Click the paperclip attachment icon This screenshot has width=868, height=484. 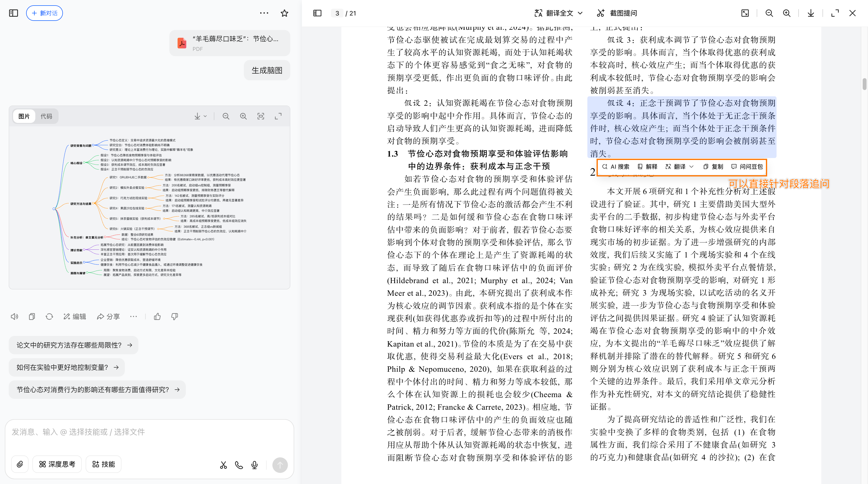[20, 464]
